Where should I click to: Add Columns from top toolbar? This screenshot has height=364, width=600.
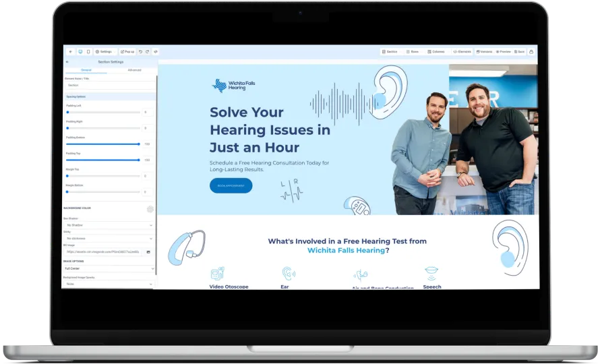(436, 52)
